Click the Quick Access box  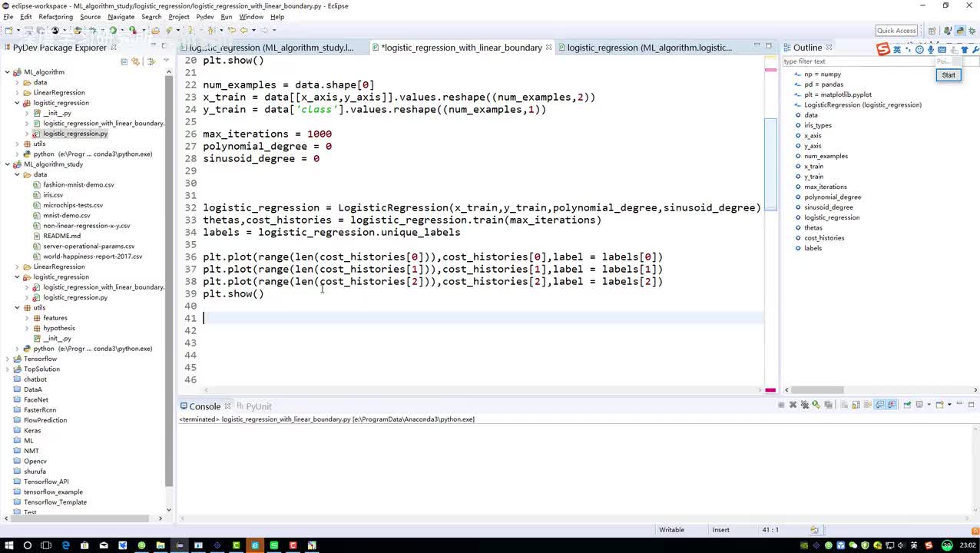(896, 31)
